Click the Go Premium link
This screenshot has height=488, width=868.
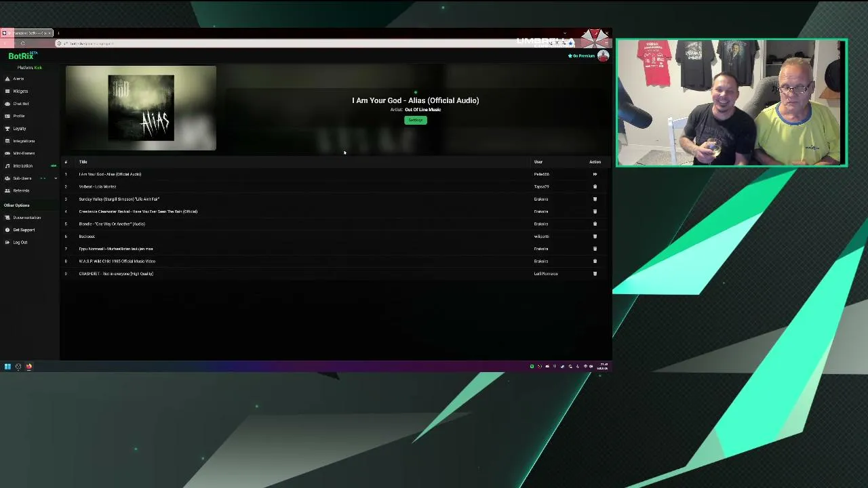[582, 56]
